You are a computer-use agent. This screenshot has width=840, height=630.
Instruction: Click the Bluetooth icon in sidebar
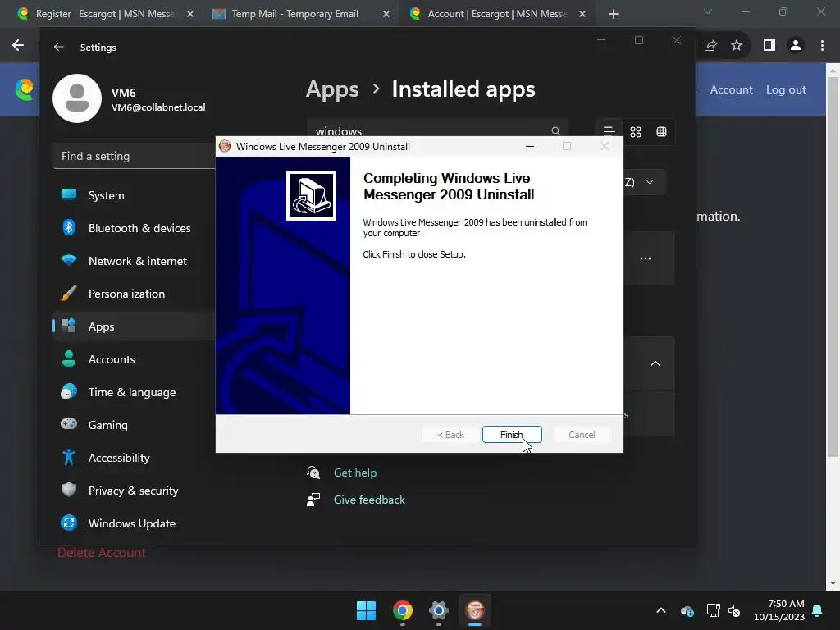(69, 228)
